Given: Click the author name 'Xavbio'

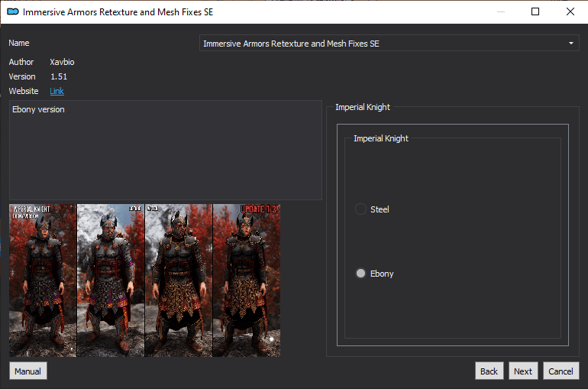Looking at the screenshot, I should (x=63, y=62).
